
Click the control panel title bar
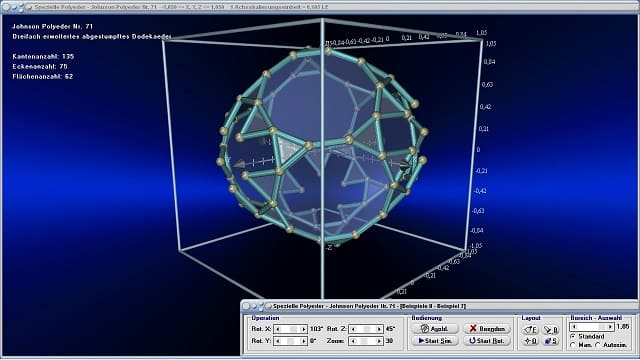coord(440,306)
